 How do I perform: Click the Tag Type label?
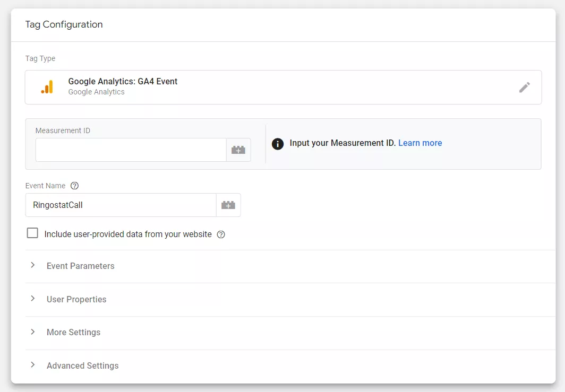(40, 58)
